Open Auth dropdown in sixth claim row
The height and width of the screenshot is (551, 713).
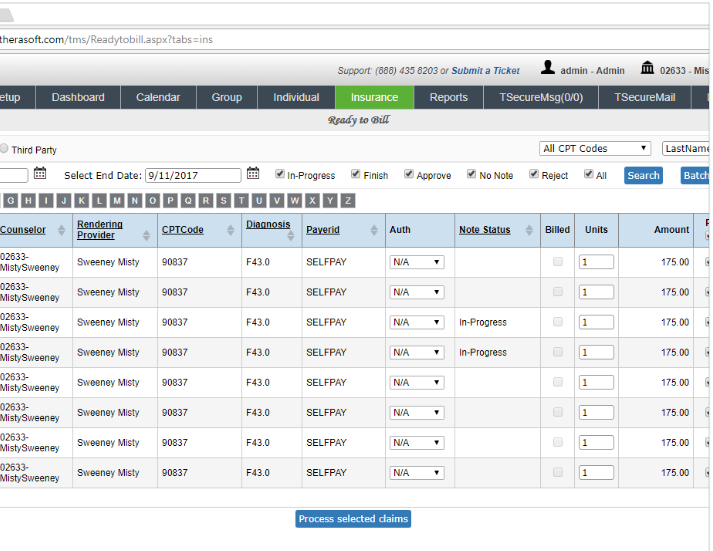click(417, 412)
